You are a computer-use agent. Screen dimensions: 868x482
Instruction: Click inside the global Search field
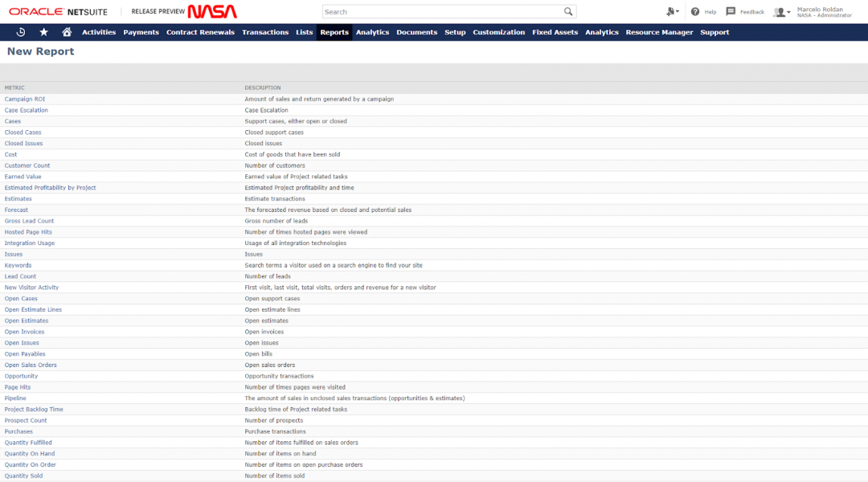(x=442, y=12)
